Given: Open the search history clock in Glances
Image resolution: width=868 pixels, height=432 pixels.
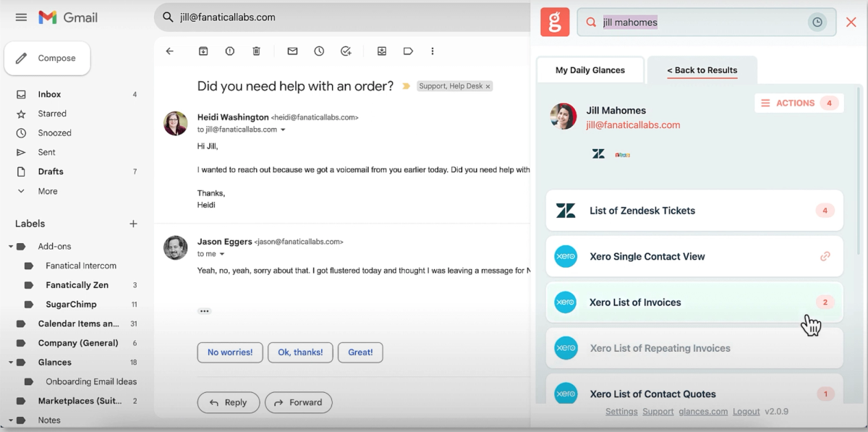Looking at the screenshot, I should pyautogui.click(x=817, y=22).
